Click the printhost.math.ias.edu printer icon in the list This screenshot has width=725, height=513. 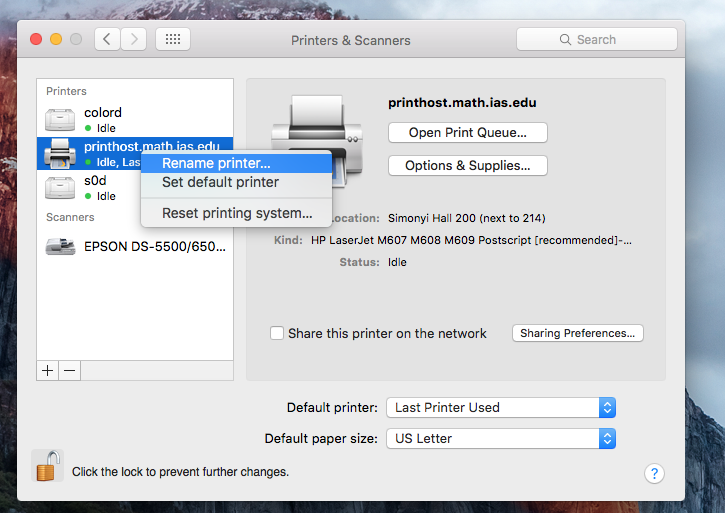click(60, 154)
